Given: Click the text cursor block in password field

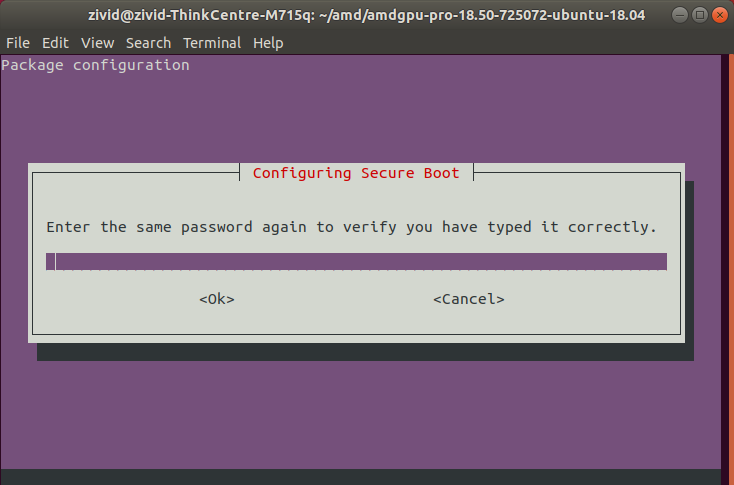Looking at the screenshot, I should coord(51,262).
